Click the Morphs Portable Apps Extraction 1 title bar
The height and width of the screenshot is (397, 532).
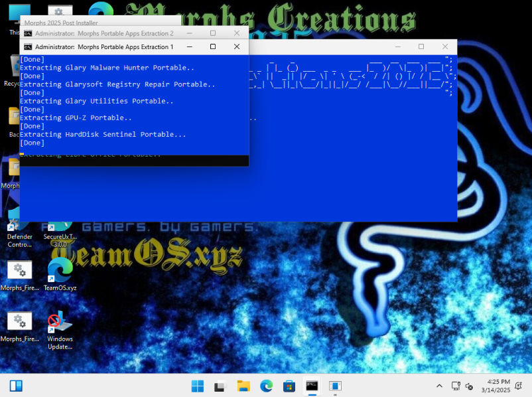(104, 47)
